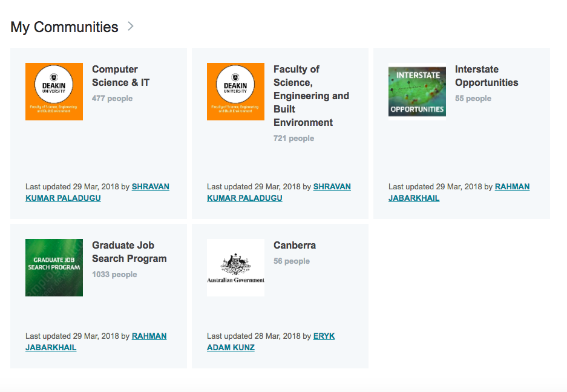Select the Interstate Opportunities community image
The image size is (567, 392).
pos(417,91)
